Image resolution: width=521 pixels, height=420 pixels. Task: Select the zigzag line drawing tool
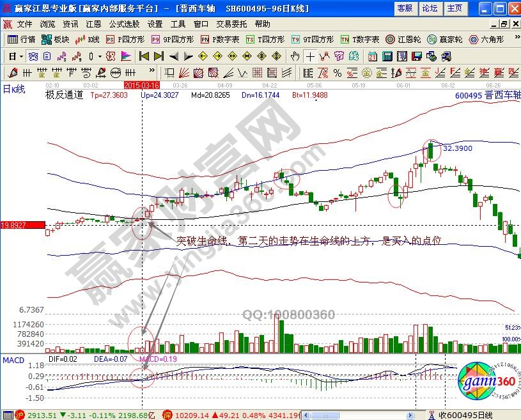325,56
